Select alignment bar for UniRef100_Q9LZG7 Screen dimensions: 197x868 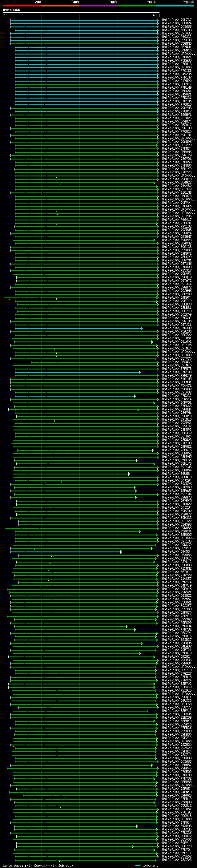click(85, 20)
